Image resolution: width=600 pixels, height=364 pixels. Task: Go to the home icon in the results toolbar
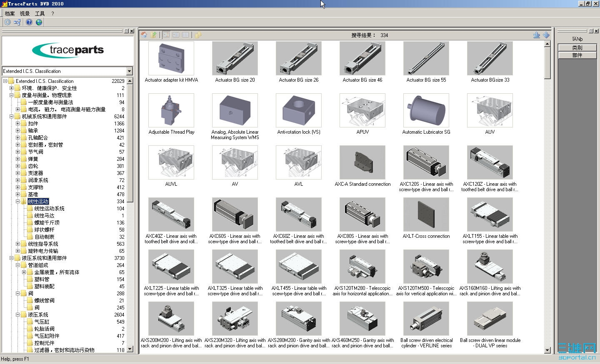(144, 35)
